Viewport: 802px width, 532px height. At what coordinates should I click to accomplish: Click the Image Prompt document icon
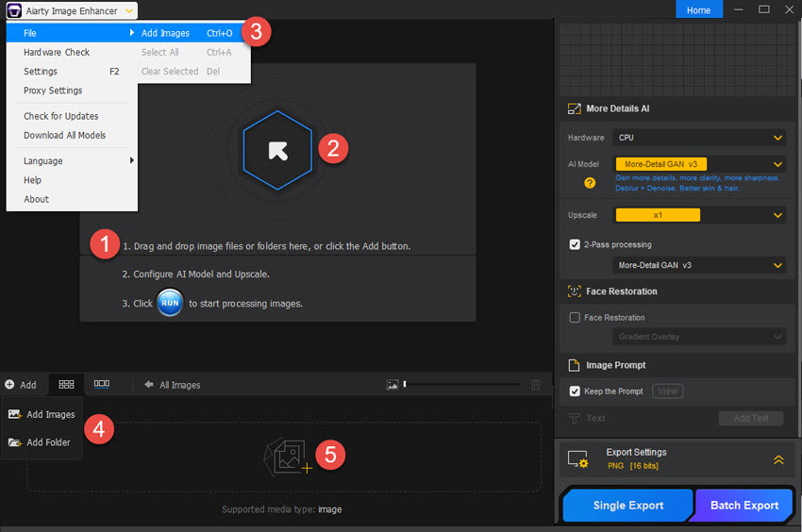point(575,365)
